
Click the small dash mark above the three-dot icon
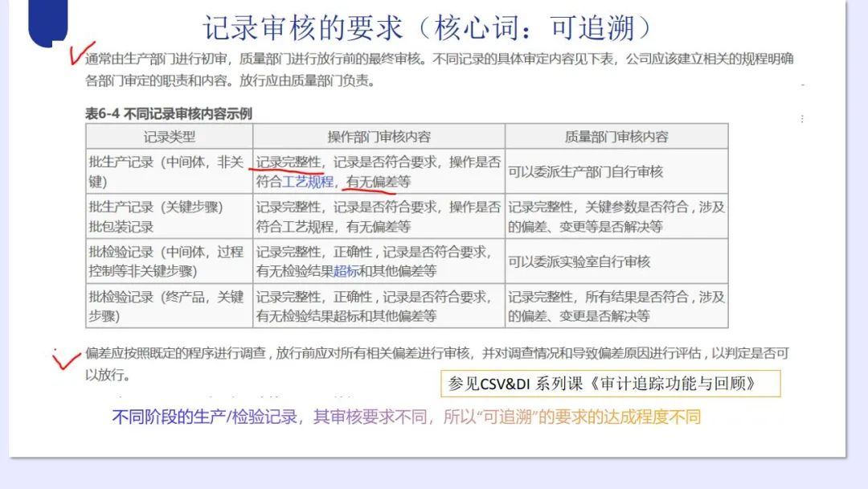801,84
